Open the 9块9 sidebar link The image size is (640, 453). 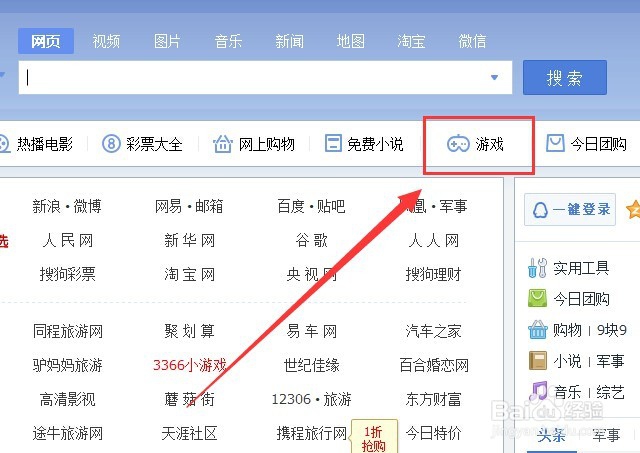point(611,330)
